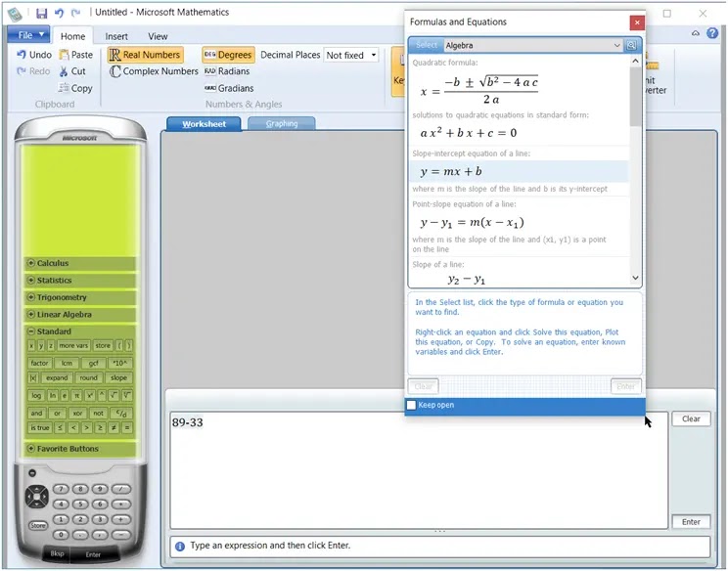
Task: Click the expand function key
Action: (57, 378)
